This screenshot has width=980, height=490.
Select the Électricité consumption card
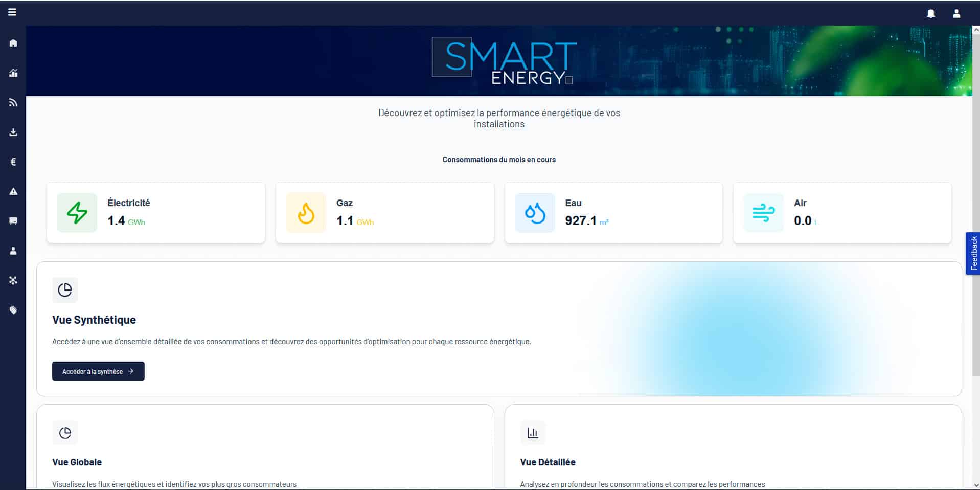point(156,213)
